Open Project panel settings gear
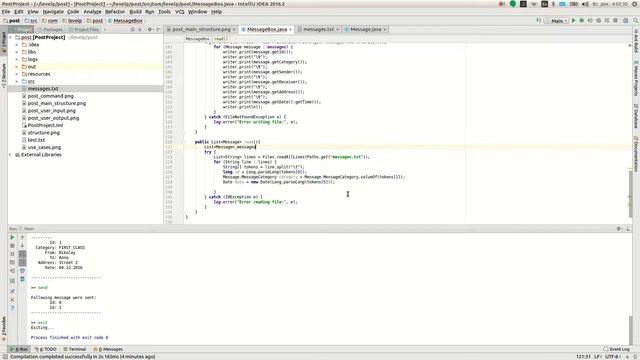This screenshot has width=640, height=360. [150, 29]
